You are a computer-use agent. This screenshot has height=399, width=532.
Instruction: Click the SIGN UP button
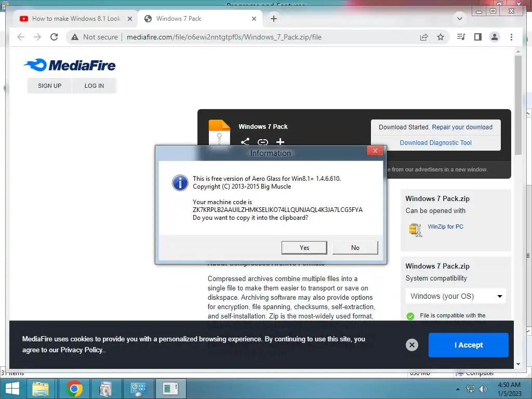[x=49, y=86]
